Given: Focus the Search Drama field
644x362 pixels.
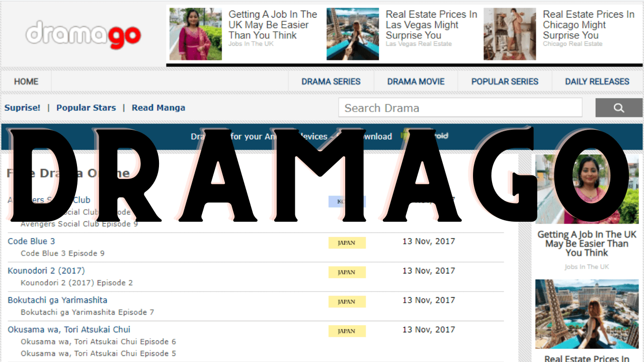Looking at the screenshot, I should click(x=460, y=108).
